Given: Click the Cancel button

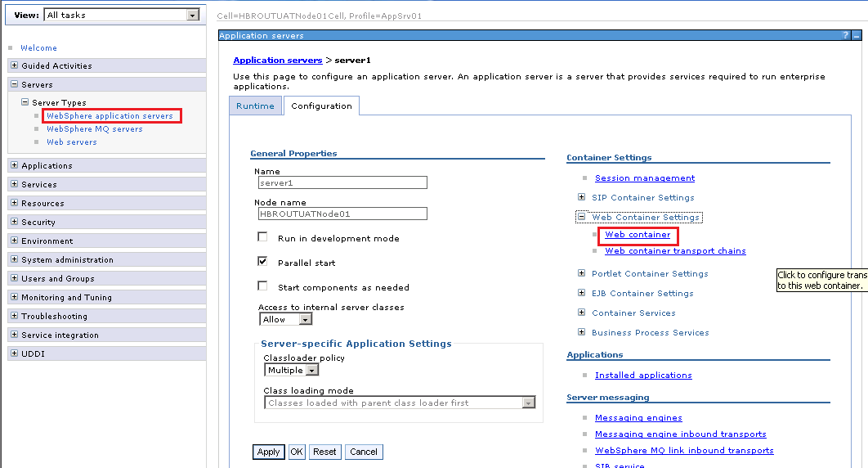Looking at the screenshot, I should (364, 452).
